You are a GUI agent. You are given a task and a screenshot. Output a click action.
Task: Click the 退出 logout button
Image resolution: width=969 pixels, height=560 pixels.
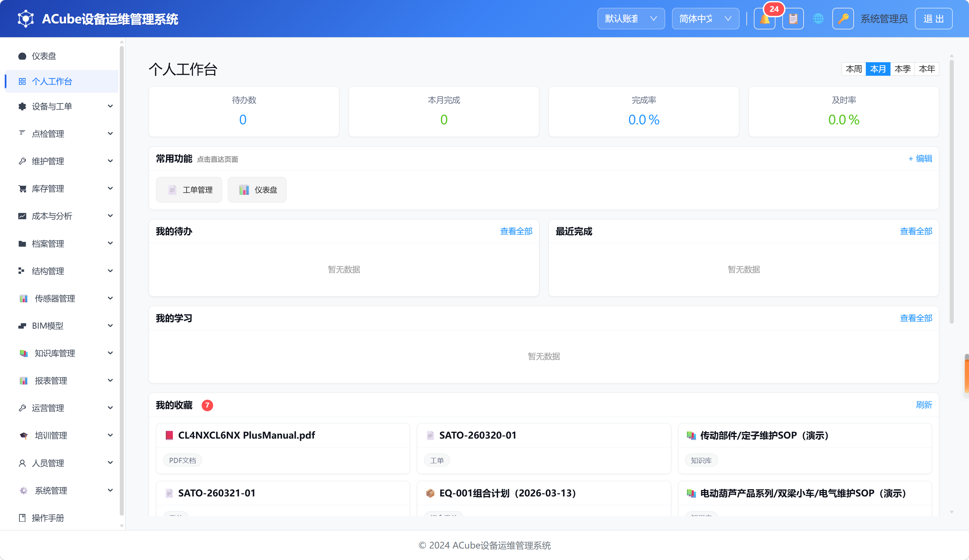point(933,19)
